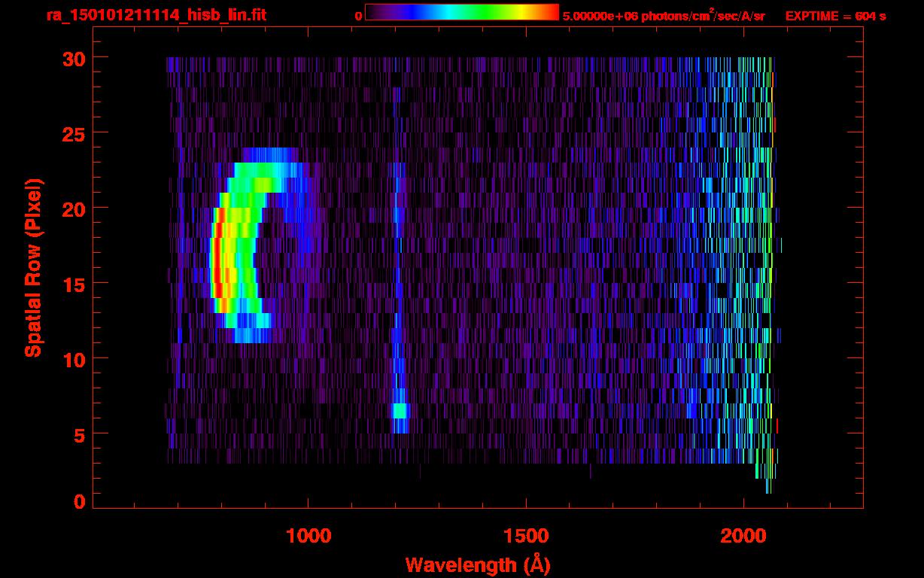This screenshot has height=578, width=924.
Task: Click the 10 tick label on y-axis
Action: click(74, 359)
